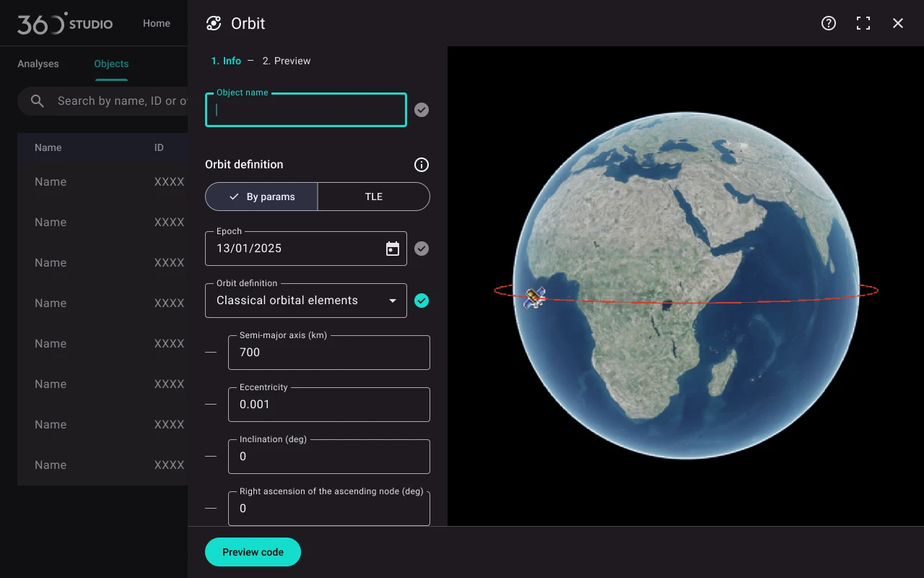Switch orbit definition to TLE

coord(373,197)
